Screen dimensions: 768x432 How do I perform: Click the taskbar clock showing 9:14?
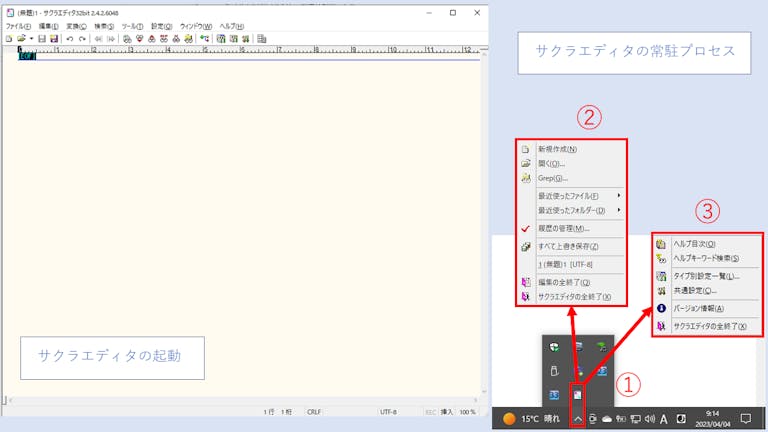pyautogui.click(x=713, y=419)
